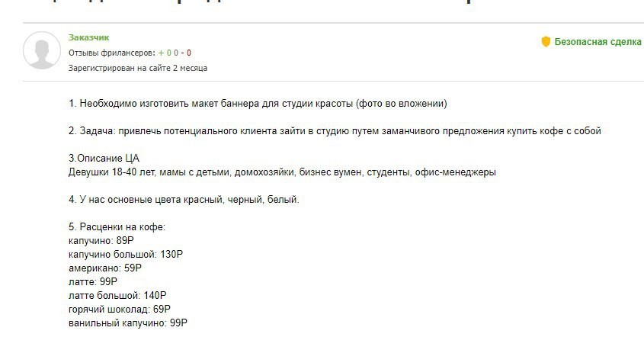Screen dimensions: 644x337
Task: Click the line starting Девушки 18-40 лет
Action: pos(282,172)
